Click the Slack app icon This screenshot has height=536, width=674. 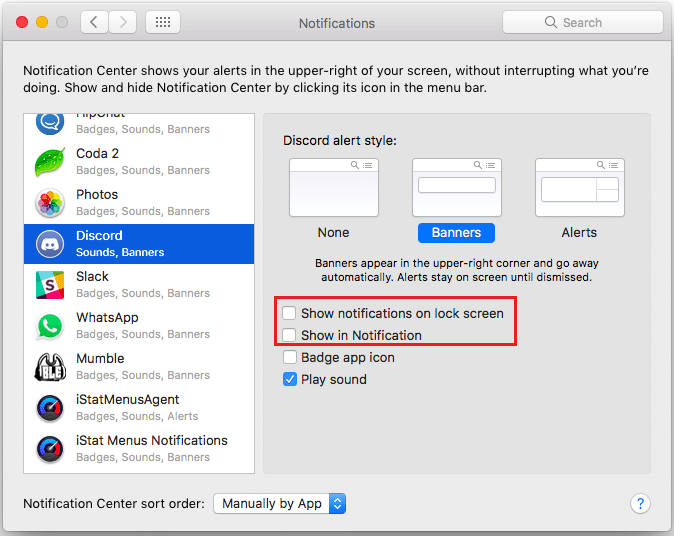[50, 285]
